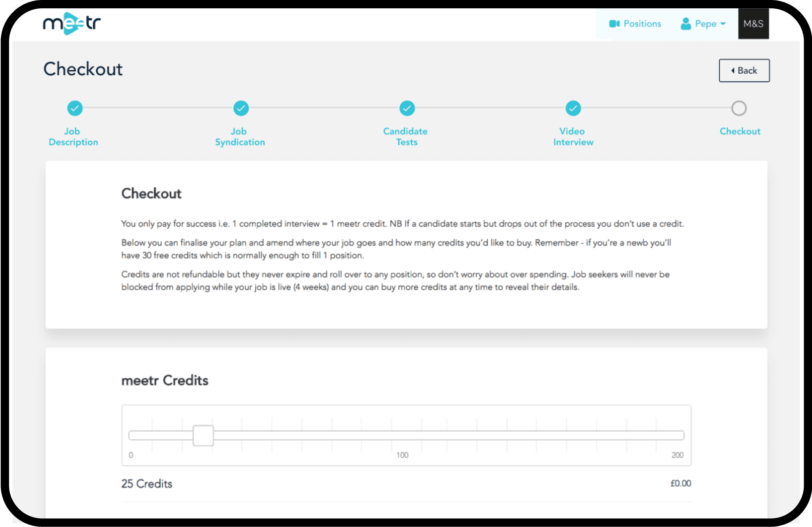The image size is (812, 527).
Task: Expand menu via caret beside Pepe
Action: click(x=723, y=24)
